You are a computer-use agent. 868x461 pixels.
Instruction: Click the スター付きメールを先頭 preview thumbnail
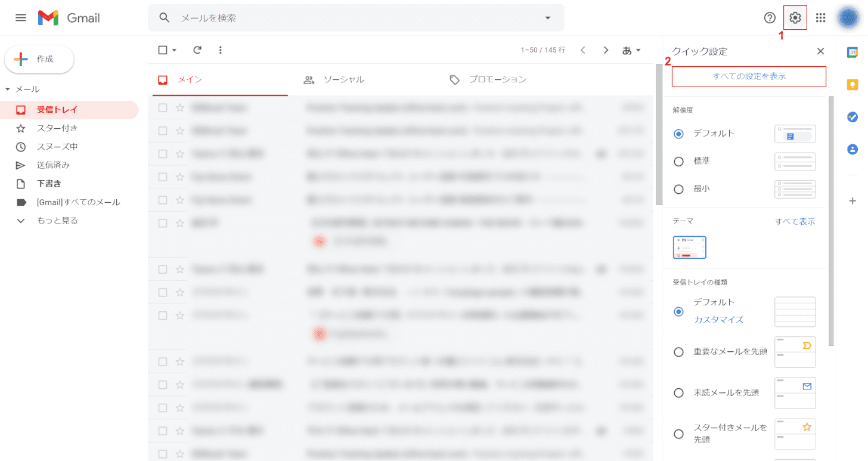point(795,434)
